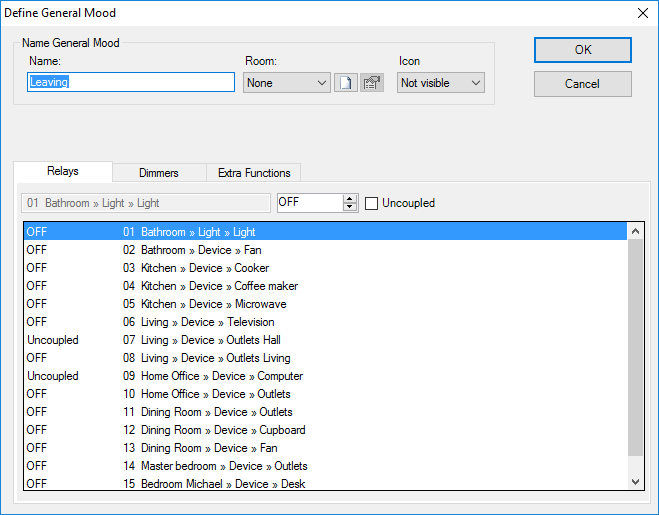659x515 pixels.
Task: Enable the Uncoupled checkbox
Action: 372,203
